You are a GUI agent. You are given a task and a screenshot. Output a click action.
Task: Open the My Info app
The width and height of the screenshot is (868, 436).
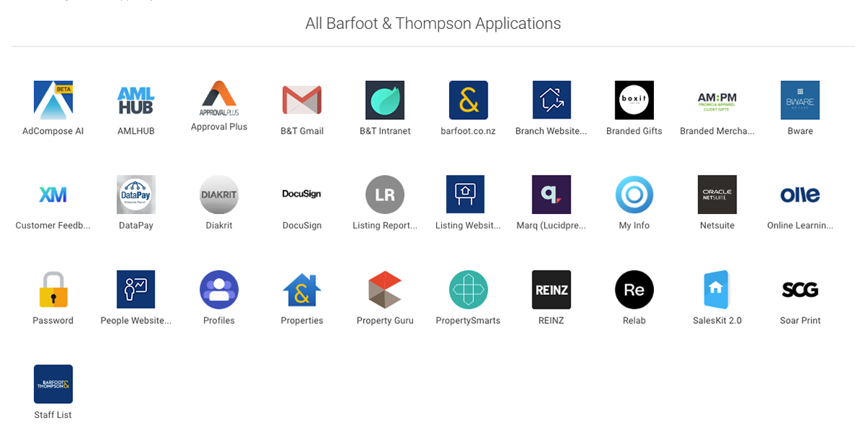pyautogui.click(x=634, y=195)
